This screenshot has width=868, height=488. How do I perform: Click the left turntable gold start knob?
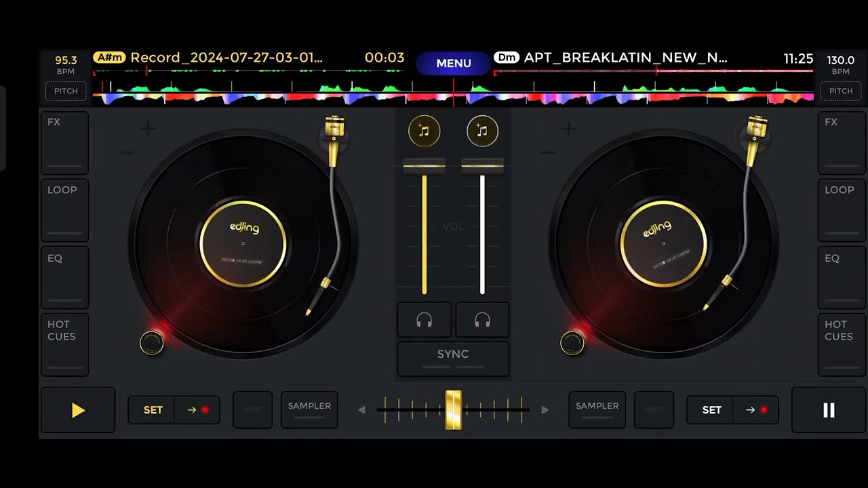151,343
